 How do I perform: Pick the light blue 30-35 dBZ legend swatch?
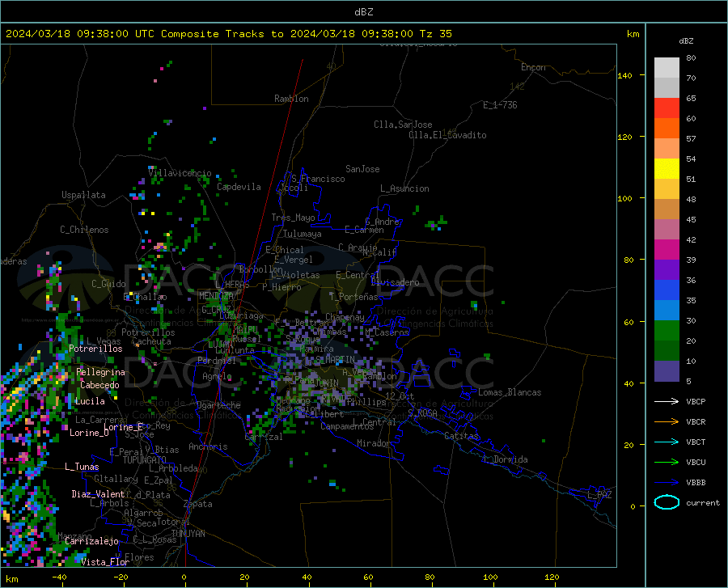tap(667, 311)
